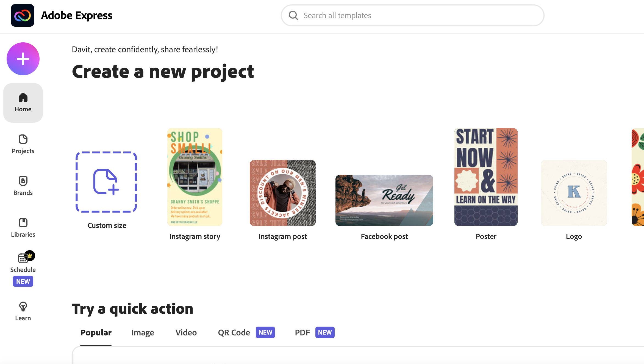Click the search magnifier icon
The width and height of the screenshot is (644, 364).
[293, 15]
